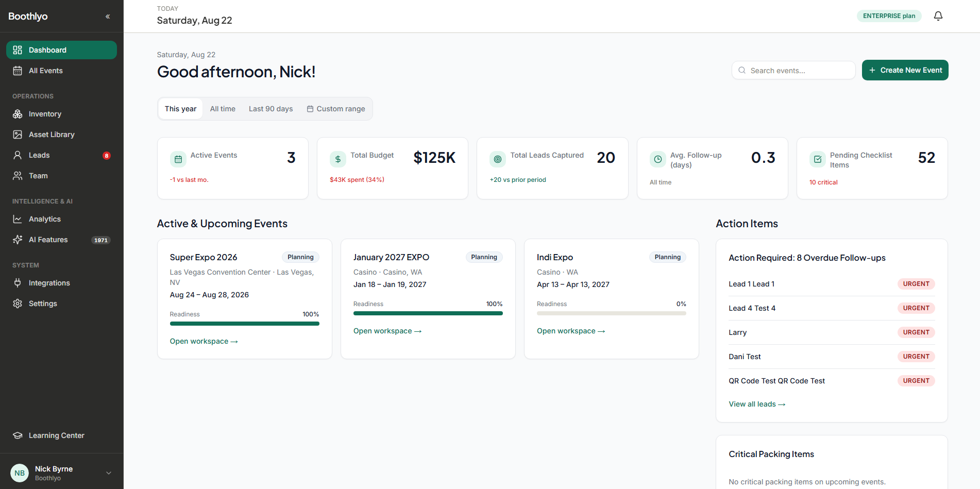Open All Events in sidebar
Viewport: 980px width, 489px height.
61,71
